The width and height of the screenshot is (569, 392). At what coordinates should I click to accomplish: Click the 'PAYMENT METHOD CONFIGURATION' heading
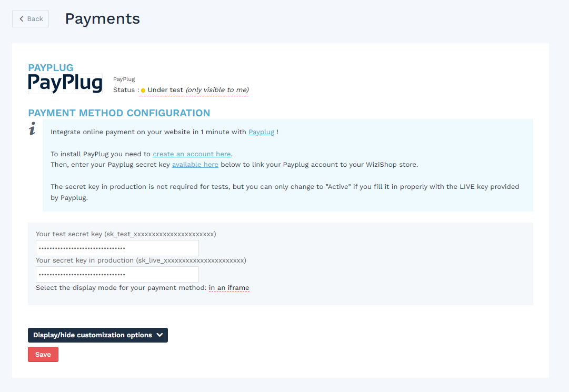pyautogui.click(x=119, y=113)
